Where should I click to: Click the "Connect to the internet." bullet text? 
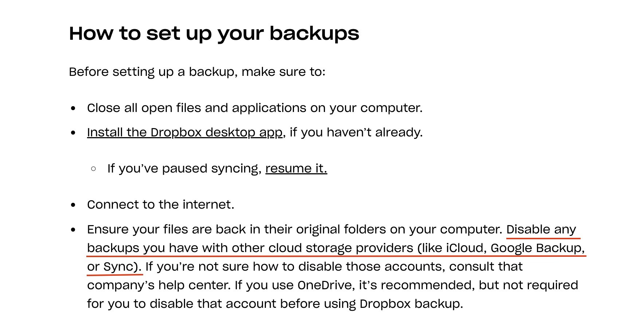point(161,205)
